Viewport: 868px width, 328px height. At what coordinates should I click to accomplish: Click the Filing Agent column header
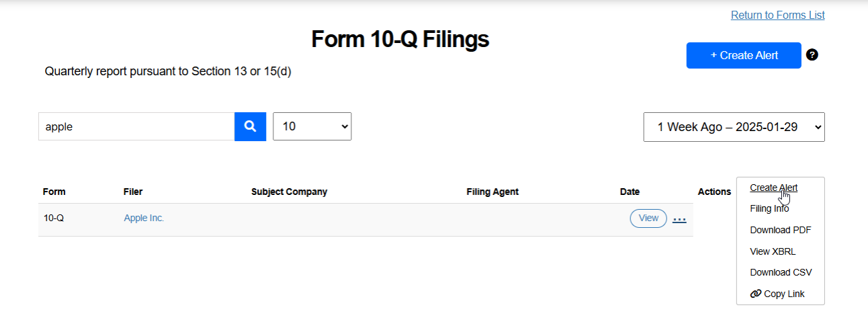(492, 192)
